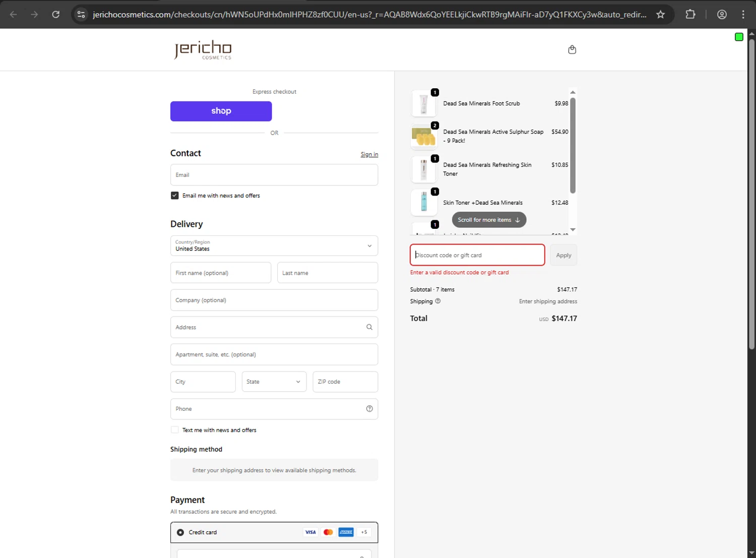The width and height of the screenshot is (756, 558).
Task: View site information icon in address bar
Action: 81,15
